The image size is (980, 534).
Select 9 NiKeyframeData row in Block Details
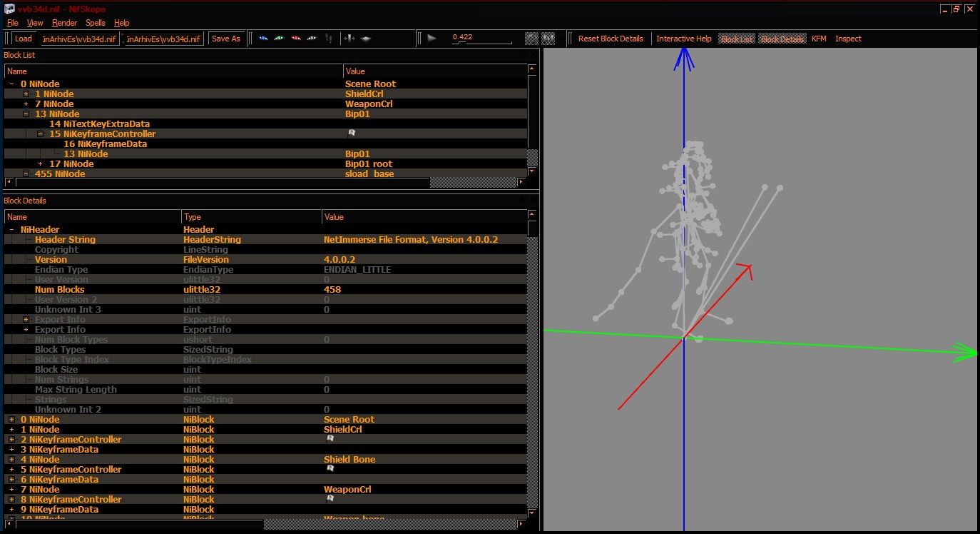[266, 510]
